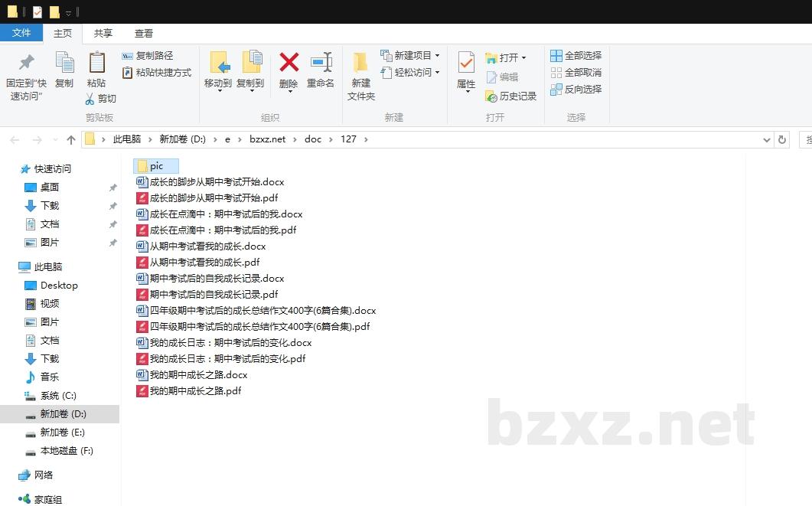Click the red Delete icon in ribbon
The height and width of the screenshot is (506, 812).
pyautogui.click(x=289, y=63)
